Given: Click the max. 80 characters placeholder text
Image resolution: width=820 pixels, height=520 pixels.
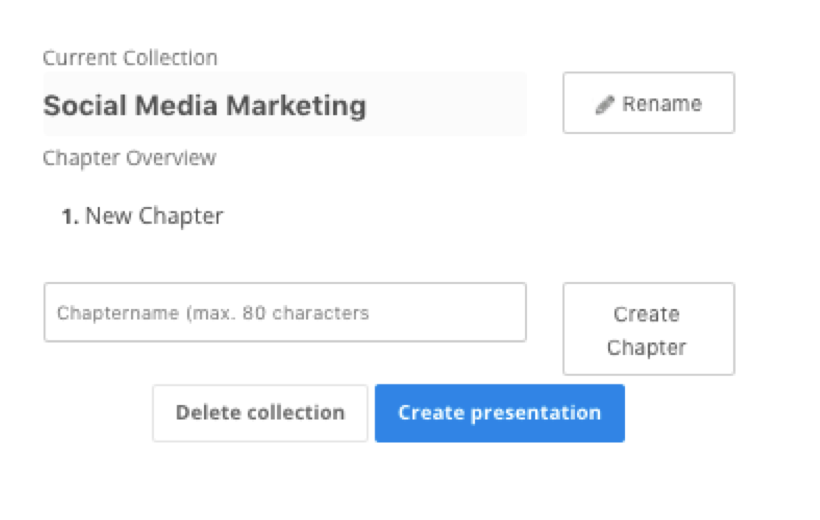Looking at the screenshot, I should (x=278, y=313).
